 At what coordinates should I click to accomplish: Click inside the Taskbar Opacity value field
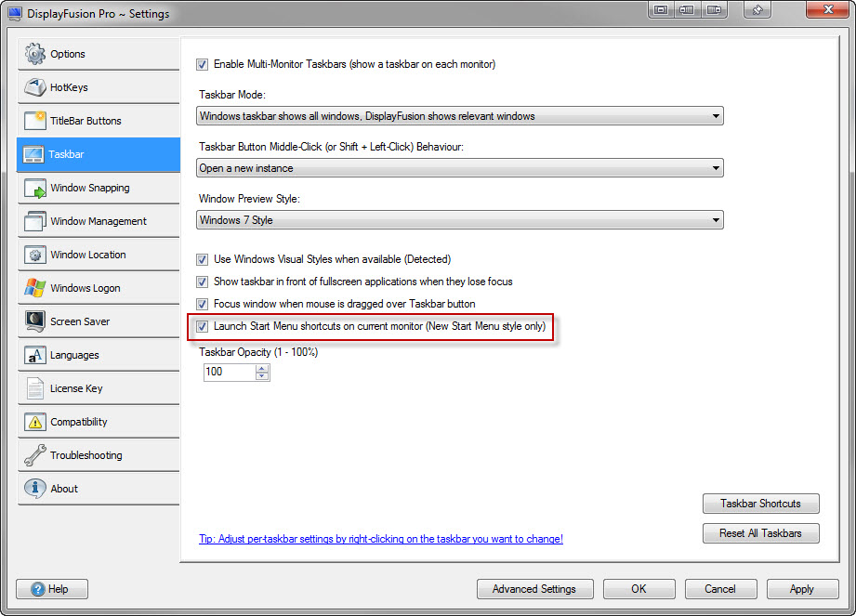click(228, 372)
